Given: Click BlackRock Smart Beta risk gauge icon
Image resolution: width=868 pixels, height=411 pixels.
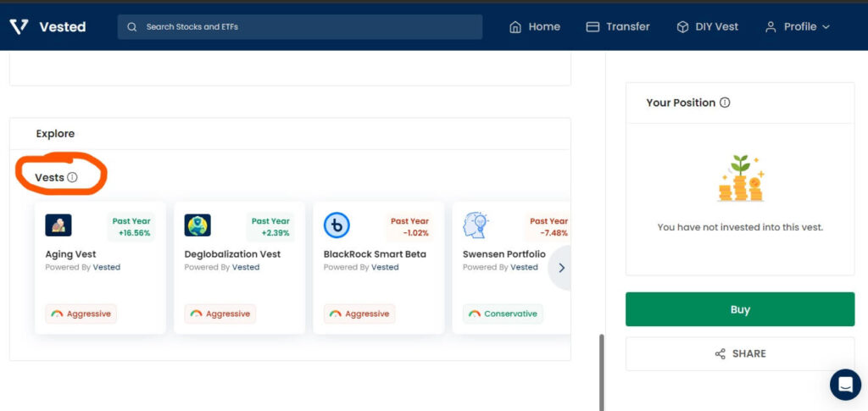Looking at the screenshot, I should click(336, 314).
